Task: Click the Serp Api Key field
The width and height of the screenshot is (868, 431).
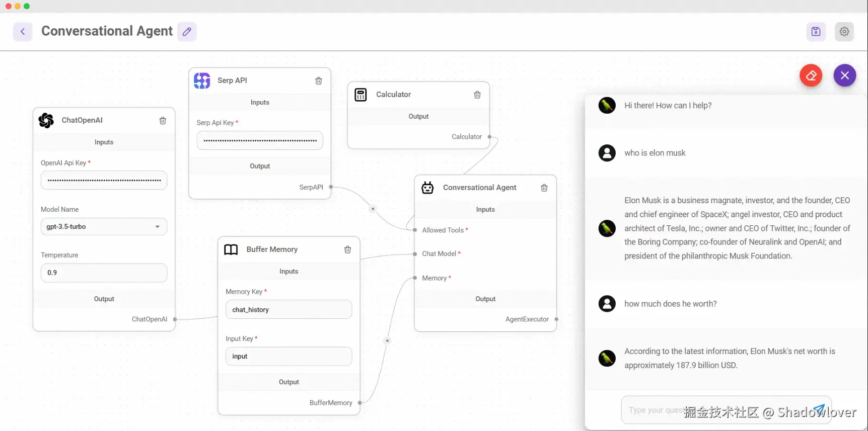Action: (260, 141)
